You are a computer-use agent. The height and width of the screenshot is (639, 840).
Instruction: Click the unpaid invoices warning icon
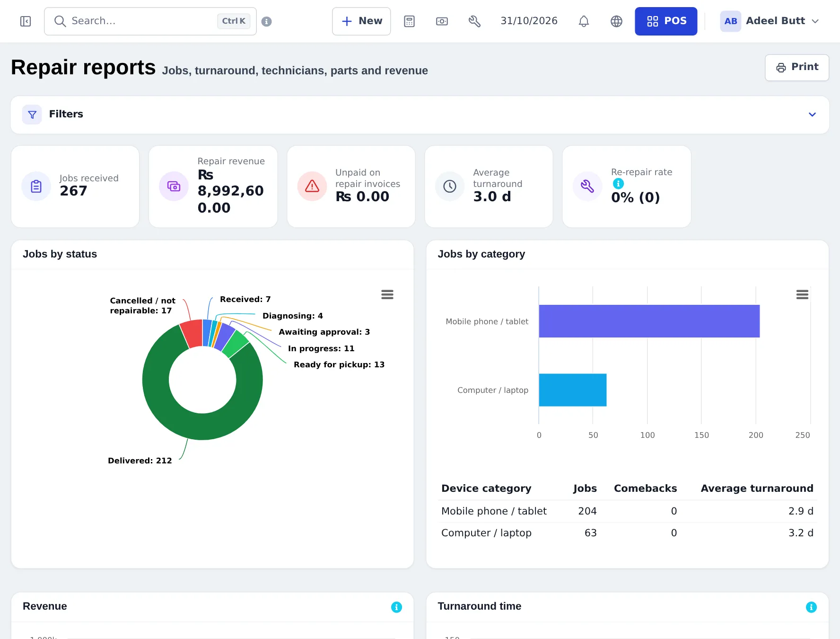coord(312,186)
